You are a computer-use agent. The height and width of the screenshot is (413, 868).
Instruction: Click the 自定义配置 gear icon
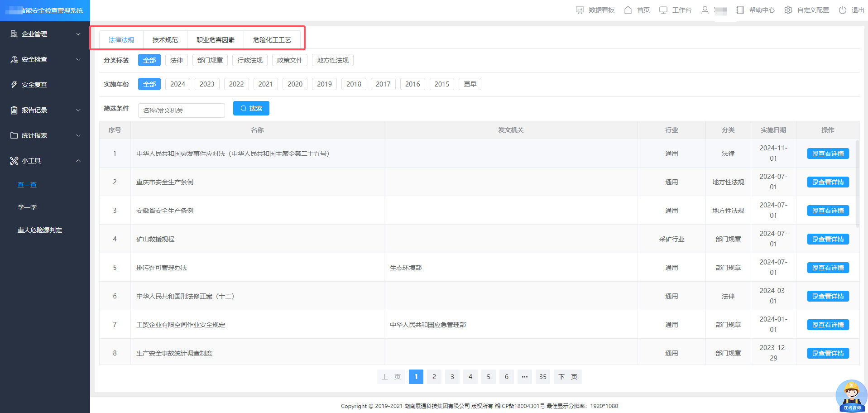(788, 10)
